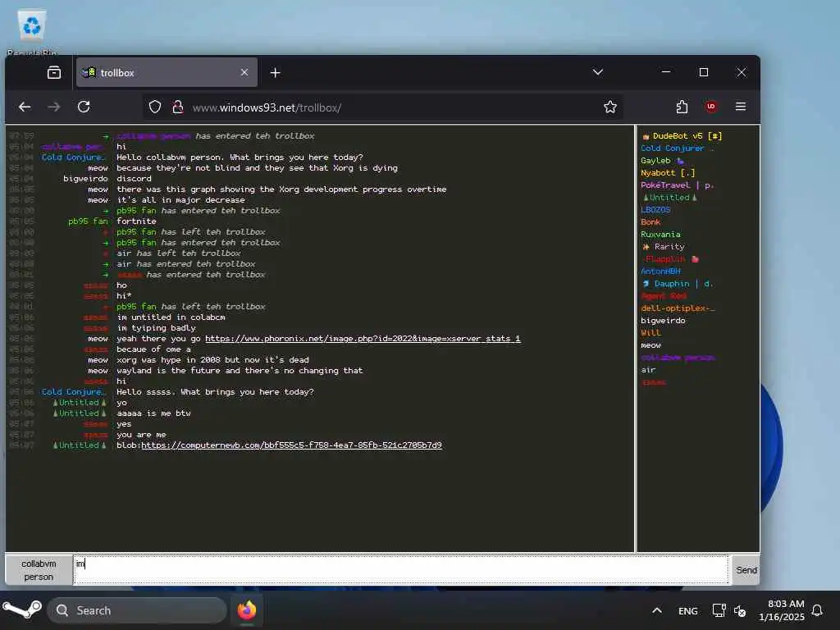The width and height of the screenshot is (840, 630).
Task: Select AntonHBH in user list
Action: [660, 272]
